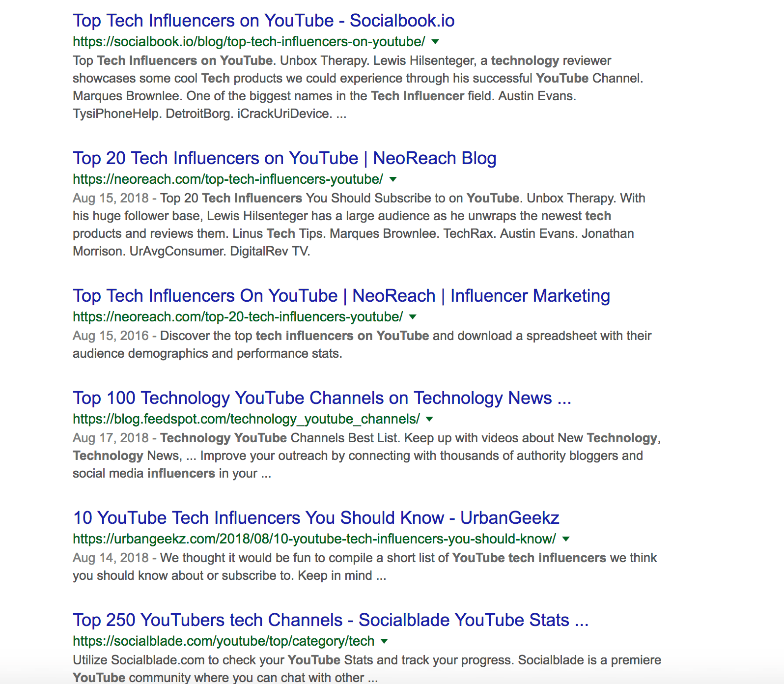784x684 pixels.
Task: Click the green socialblade.com/youtube/top/category/tech URL text
Action: click(224, 641)
